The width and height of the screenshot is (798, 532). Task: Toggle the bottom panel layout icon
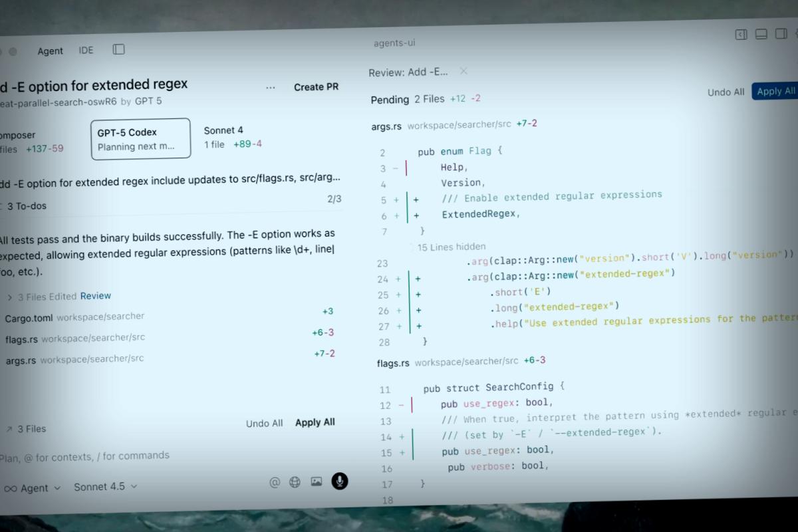[x=761, y=35]
